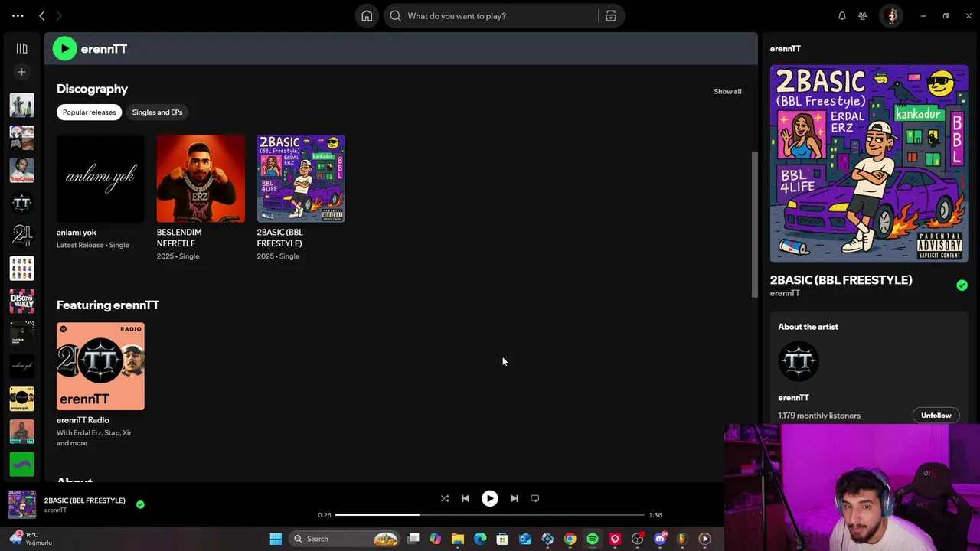This screenshot has width=980, height=551.
Task: Click the 1,179 monthly listeners text
Action: coord(819,416)
